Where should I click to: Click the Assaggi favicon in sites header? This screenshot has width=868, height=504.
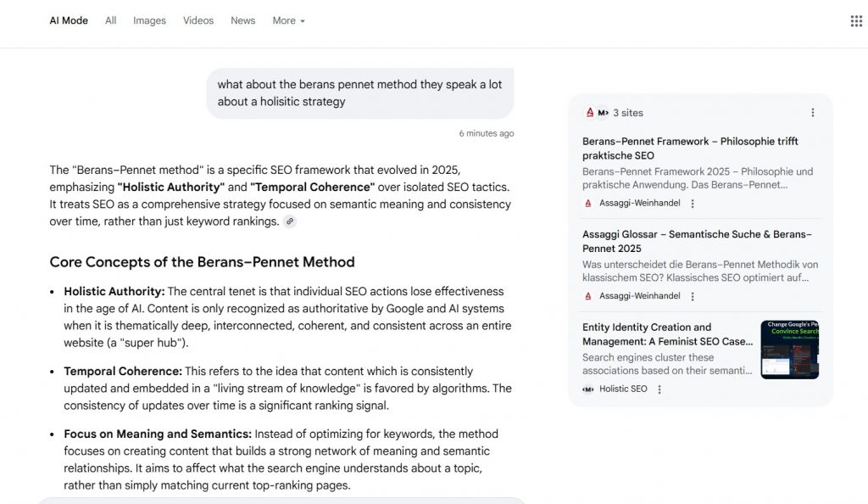[x=590, y=113]
